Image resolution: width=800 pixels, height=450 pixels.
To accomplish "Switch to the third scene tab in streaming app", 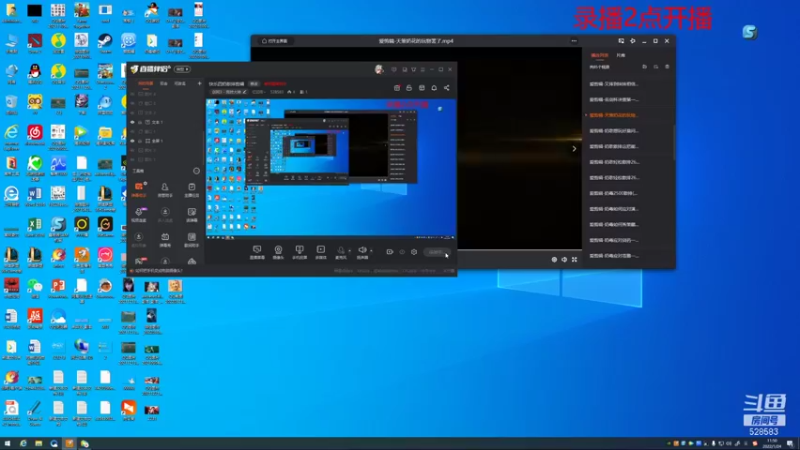I will [x=180, y=83].
